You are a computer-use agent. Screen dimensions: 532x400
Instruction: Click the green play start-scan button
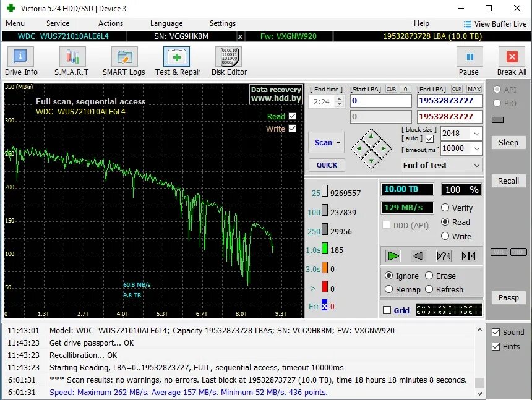(393, 256)
